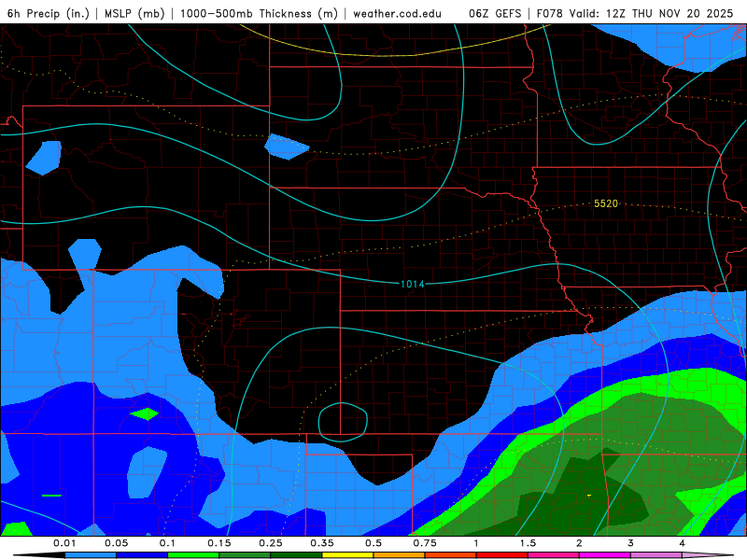Select the medium green 0.15–0.25 legend swatch
Screen dimensions: 747x560
245,555
